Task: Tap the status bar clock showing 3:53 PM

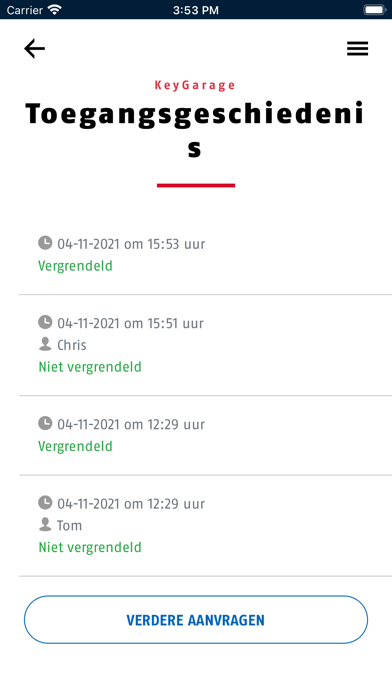Action: click(x=195, y=10)
